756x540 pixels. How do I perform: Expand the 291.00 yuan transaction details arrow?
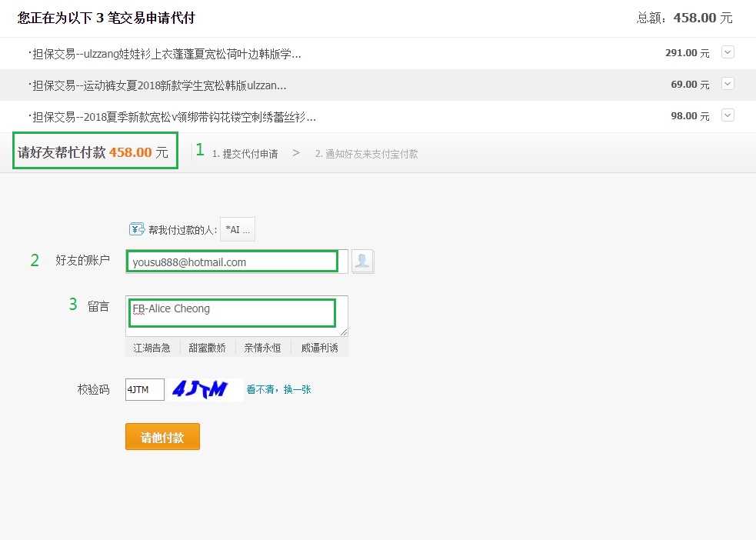(x=728, y=52)
